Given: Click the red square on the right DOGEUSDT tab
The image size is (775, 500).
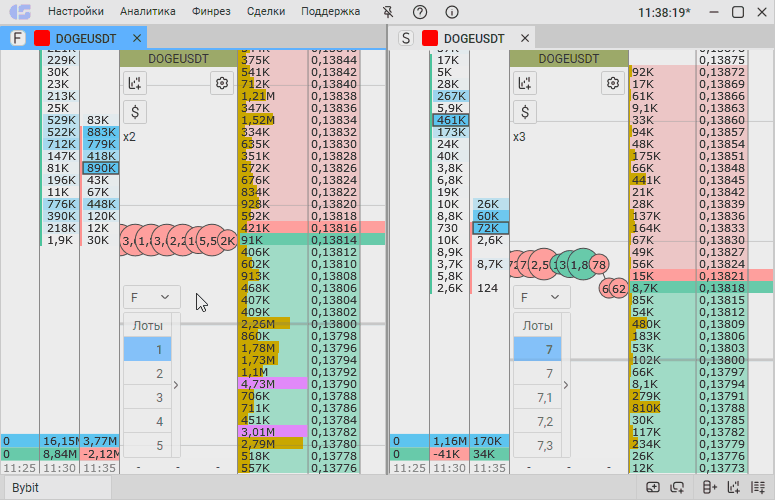Looking at the screenshot, I should point(430,38).
